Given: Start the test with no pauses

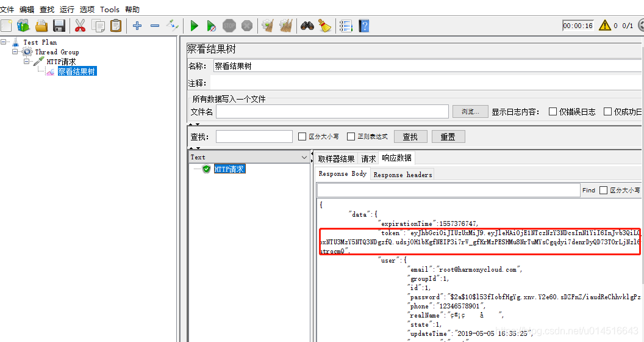Looking at the screenshot, I should pos(211,26).
